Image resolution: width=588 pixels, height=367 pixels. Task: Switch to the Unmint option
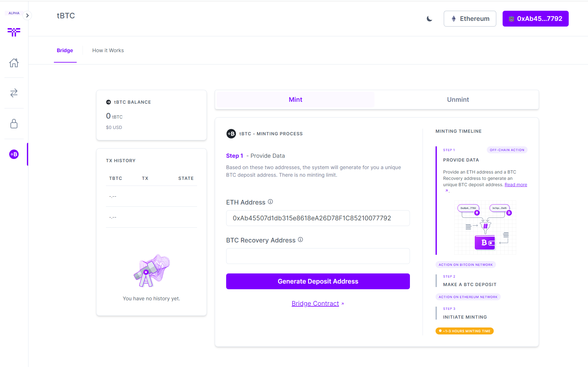[458, 99]
